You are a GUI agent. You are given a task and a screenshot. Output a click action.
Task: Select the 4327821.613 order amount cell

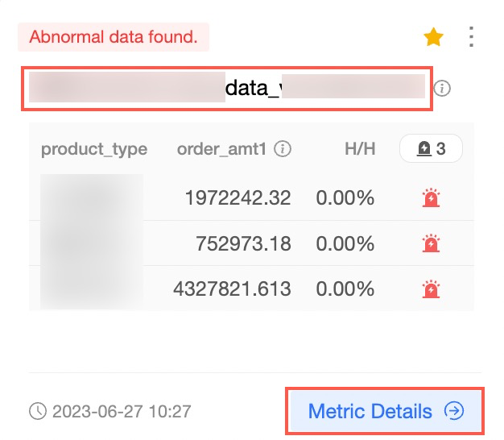click(232, 288)
